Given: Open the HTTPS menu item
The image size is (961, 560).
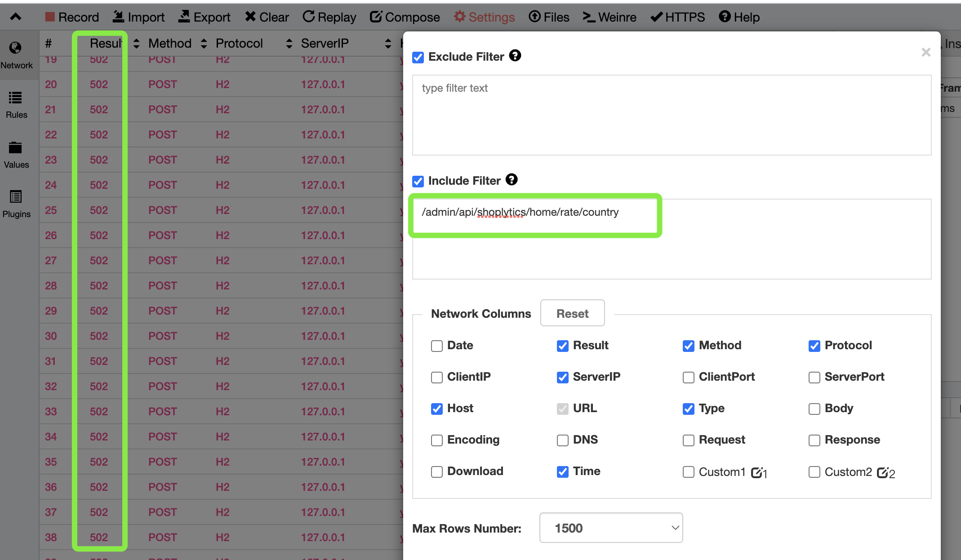Looking at the screenshot, I should pyautogui.click(x=678, y=17).
